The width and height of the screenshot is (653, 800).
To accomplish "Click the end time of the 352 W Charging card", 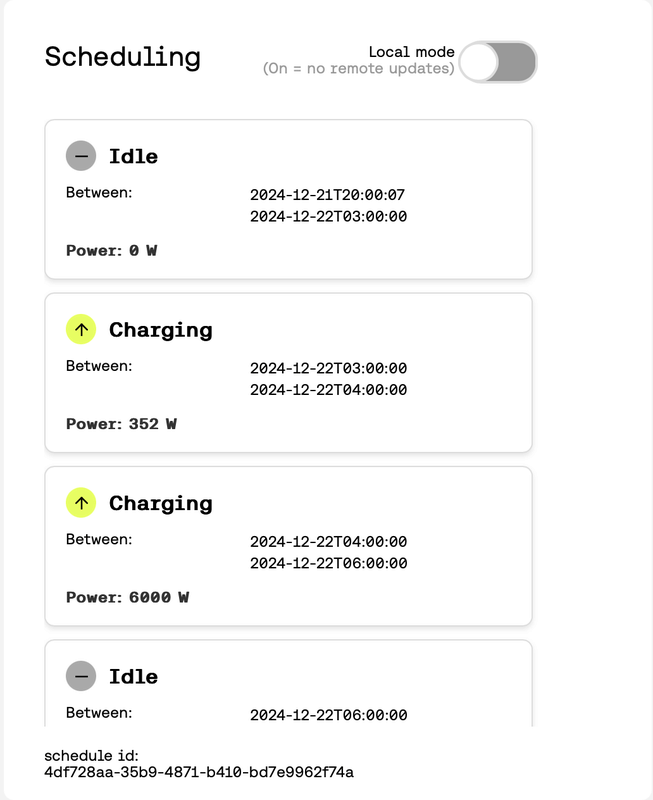I will (x=328, y=390).
